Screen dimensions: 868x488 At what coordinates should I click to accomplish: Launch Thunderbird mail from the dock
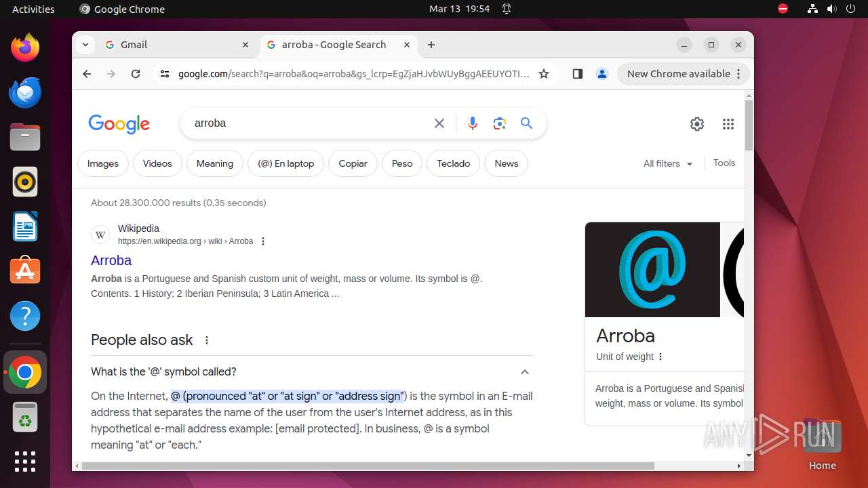(25, 92)
